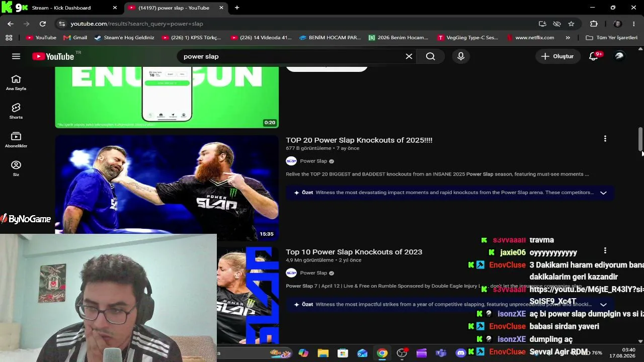The height and width of the screenshot is (362, 644).
Task: Open the Chrome extensions puzzle icon
Action: click(x=594, y=24)
